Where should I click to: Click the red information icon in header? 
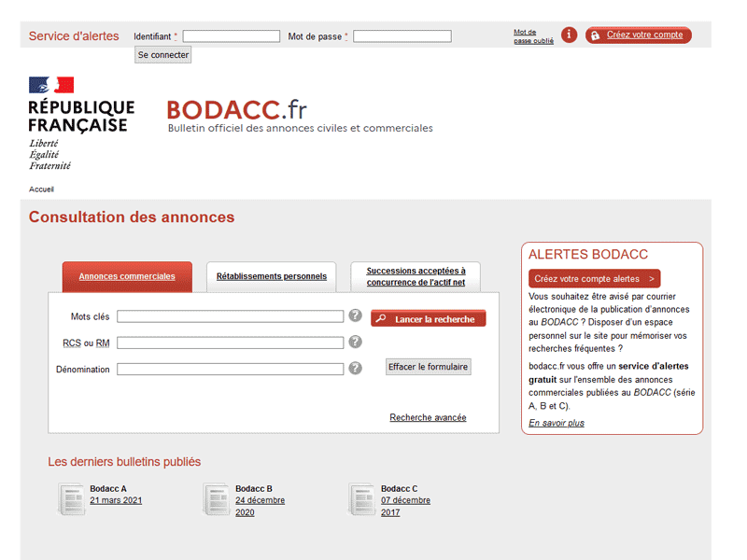569,35
